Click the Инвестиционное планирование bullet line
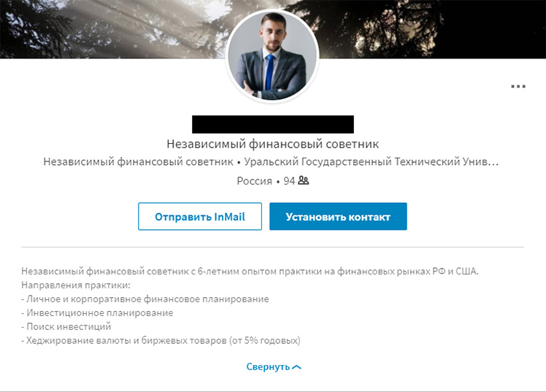Image resolution: width=546 pixels, height=392 pixels. (97, 313)
